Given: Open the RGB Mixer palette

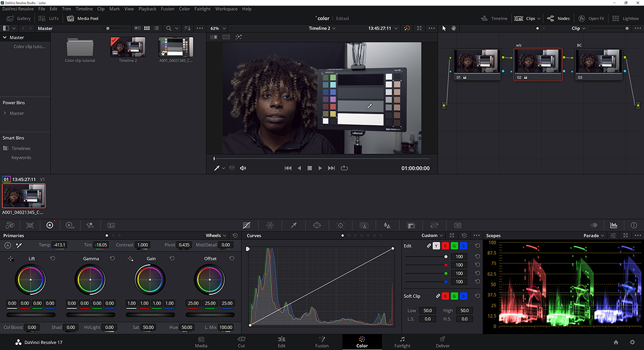Looking at the screenshot, I should 91,225.
